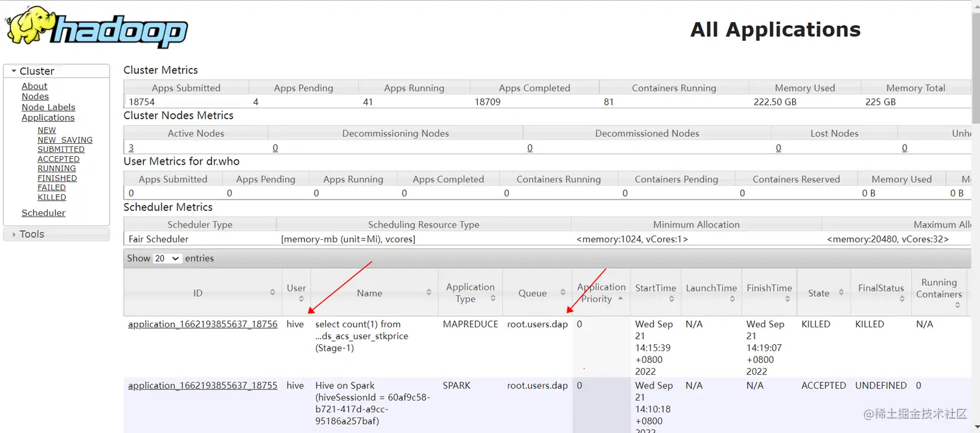Sort by State column sort arrows
The height and width of the screenshot is (433, 980).
click(841, 292)
